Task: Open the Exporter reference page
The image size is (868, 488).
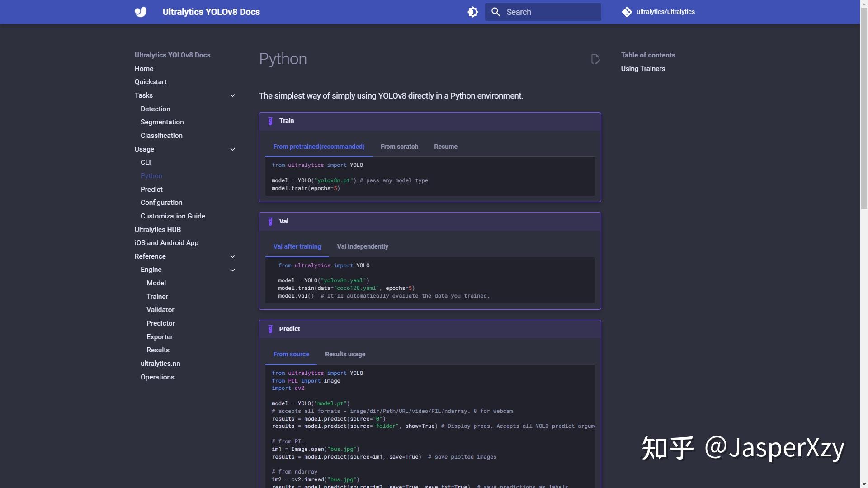Action: click(x=159, y=337)
